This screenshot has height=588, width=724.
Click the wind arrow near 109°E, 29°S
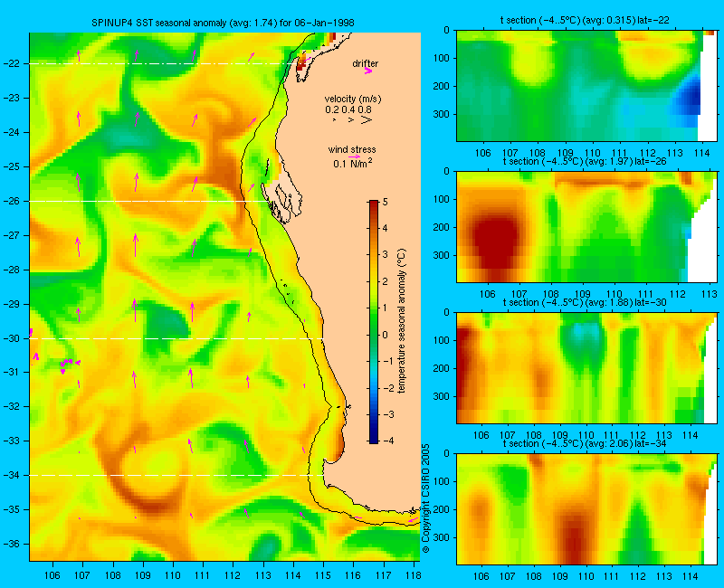(x=135, y=310)
